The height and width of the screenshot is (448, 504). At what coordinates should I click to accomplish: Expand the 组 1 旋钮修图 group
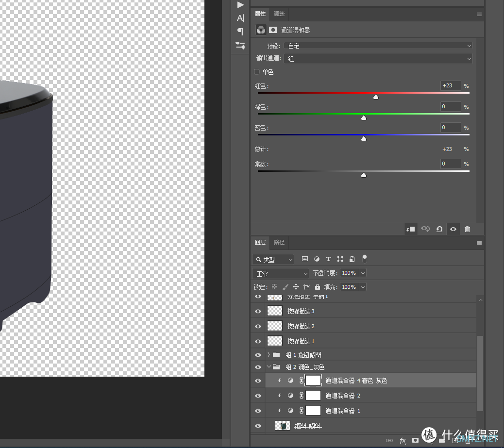[269, 354]
